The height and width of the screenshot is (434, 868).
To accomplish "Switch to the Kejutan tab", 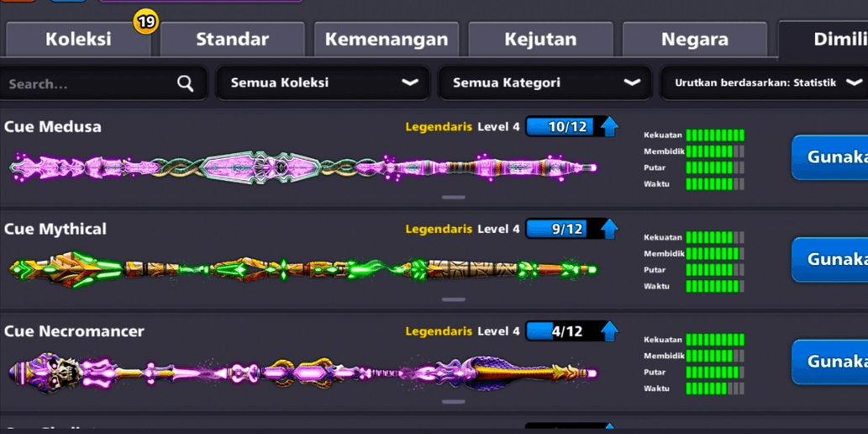I will point(540,40).
